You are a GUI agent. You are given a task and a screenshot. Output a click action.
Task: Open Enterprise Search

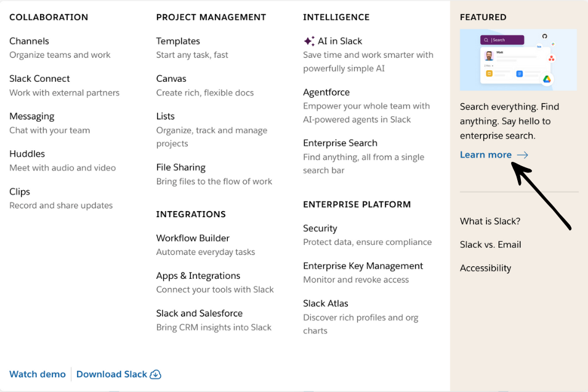(x=340, y=142)
